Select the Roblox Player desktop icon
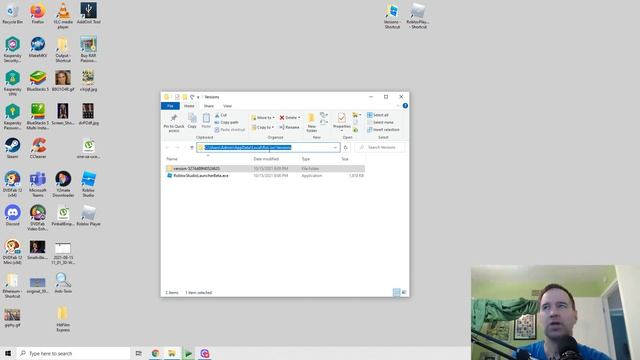 pos(88,216)
